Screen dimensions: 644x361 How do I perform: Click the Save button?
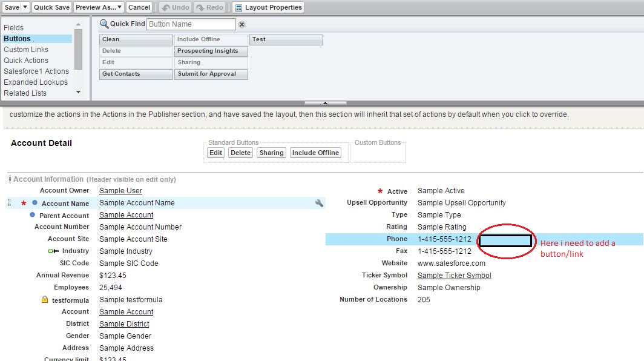pos(12,7)
